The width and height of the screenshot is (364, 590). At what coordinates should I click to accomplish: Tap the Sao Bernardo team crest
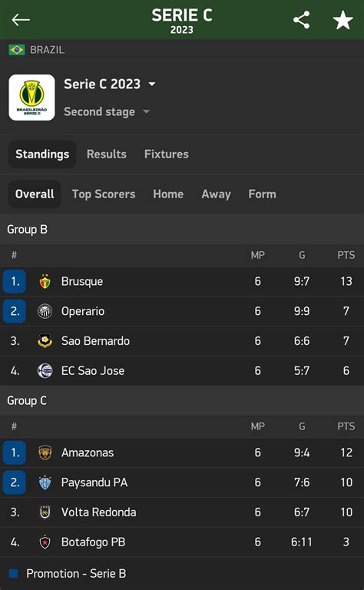[45, 341]
